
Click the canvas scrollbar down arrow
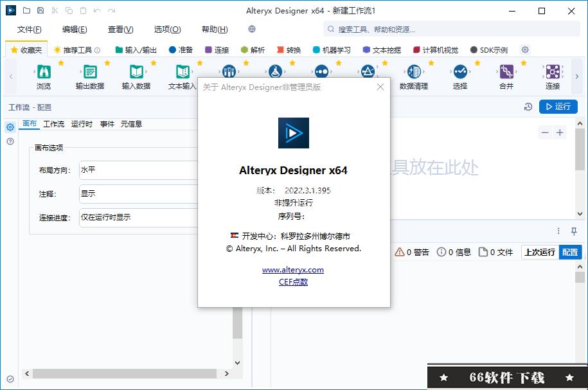(x=580, y=214)
